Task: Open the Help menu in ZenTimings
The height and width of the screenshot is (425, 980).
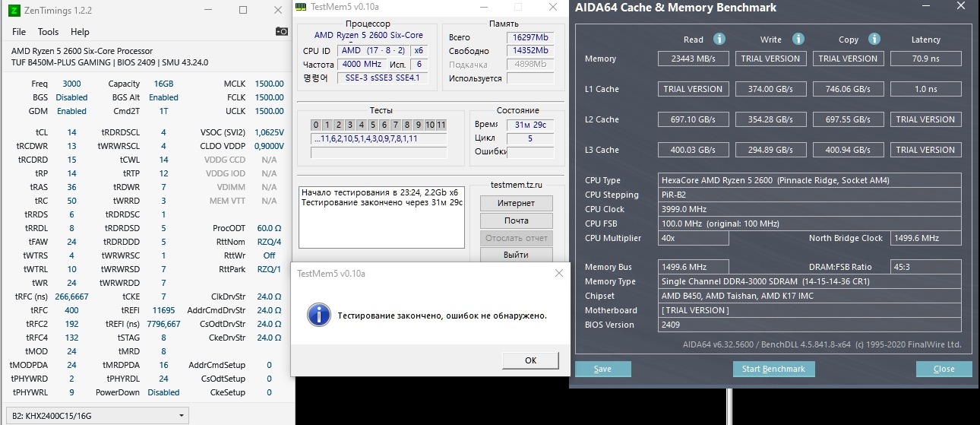Action: pyautogui.click(x=80, y=32)
